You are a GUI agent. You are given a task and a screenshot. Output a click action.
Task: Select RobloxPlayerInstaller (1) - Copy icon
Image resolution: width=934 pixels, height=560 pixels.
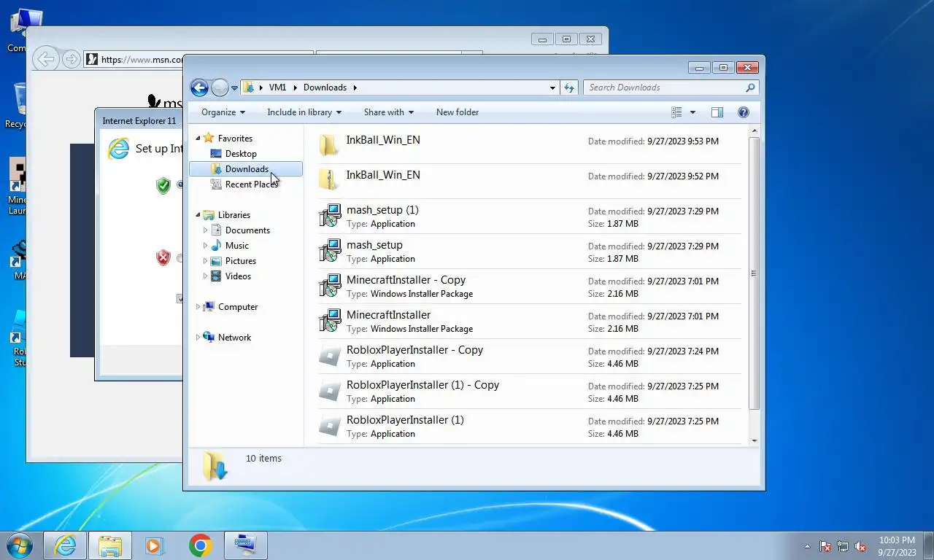click(330, 391)
